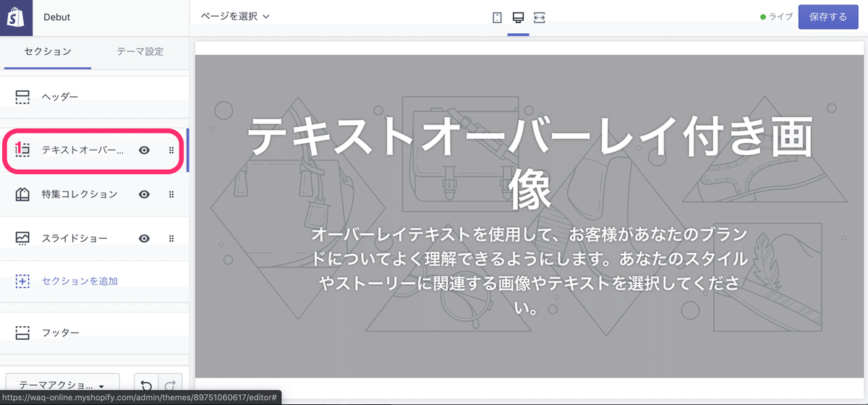Click the Debut theme name

coord(57,17)
